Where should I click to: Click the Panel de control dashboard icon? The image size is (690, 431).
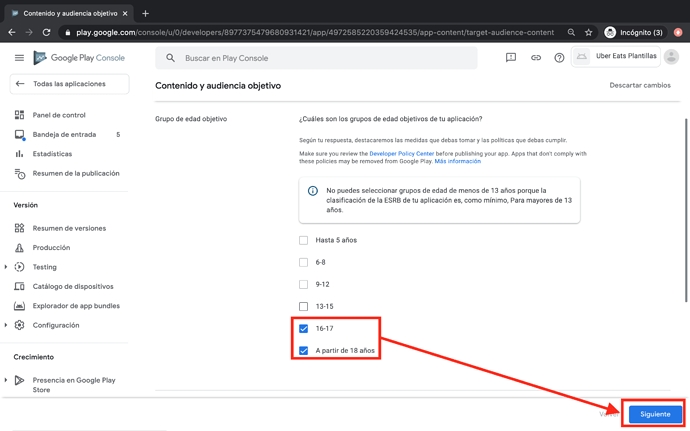pos(20,115)
